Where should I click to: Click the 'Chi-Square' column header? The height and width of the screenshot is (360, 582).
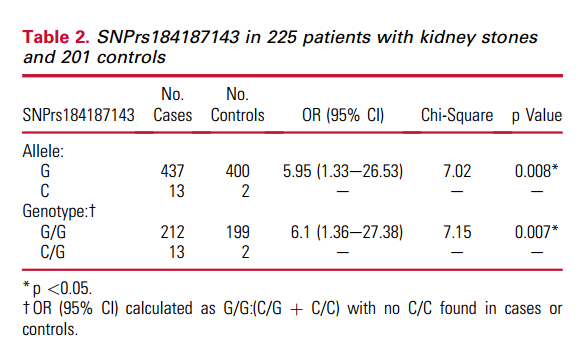(x=457, y=115)
